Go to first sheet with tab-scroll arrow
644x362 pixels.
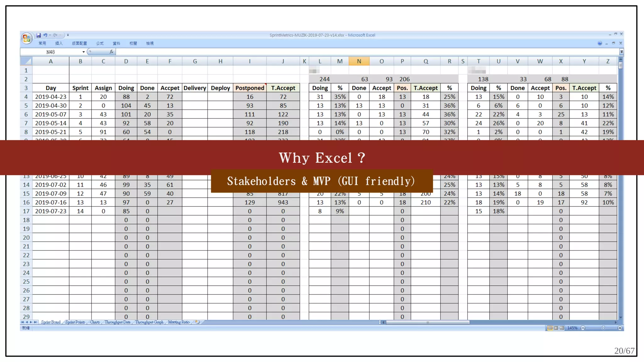click(x=22, y=322)
